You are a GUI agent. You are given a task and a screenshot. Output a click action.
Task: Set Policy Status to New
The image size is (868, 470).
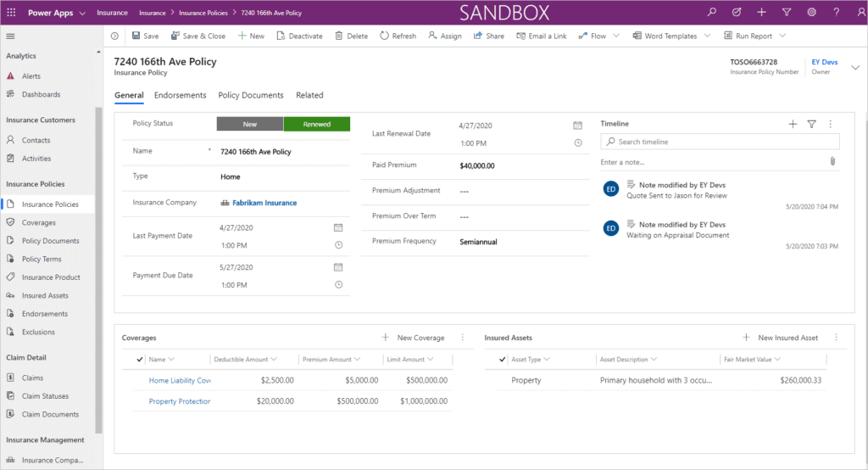point(250,124)
